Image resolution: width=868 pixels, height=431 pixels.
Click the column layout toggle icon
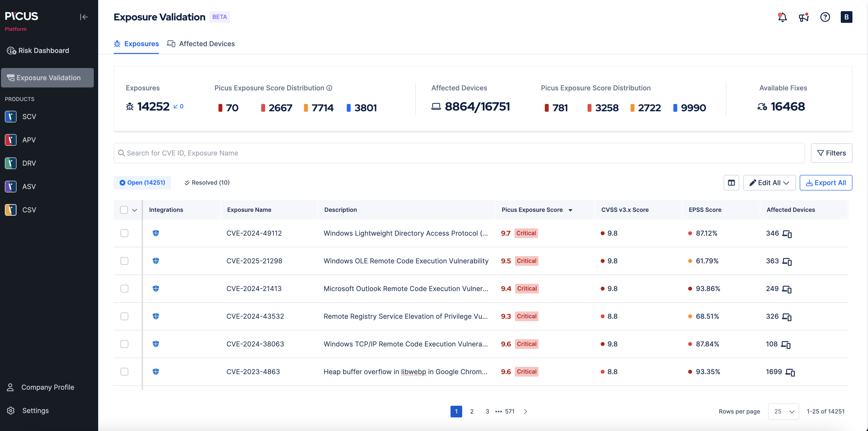[x=731, y=183]
